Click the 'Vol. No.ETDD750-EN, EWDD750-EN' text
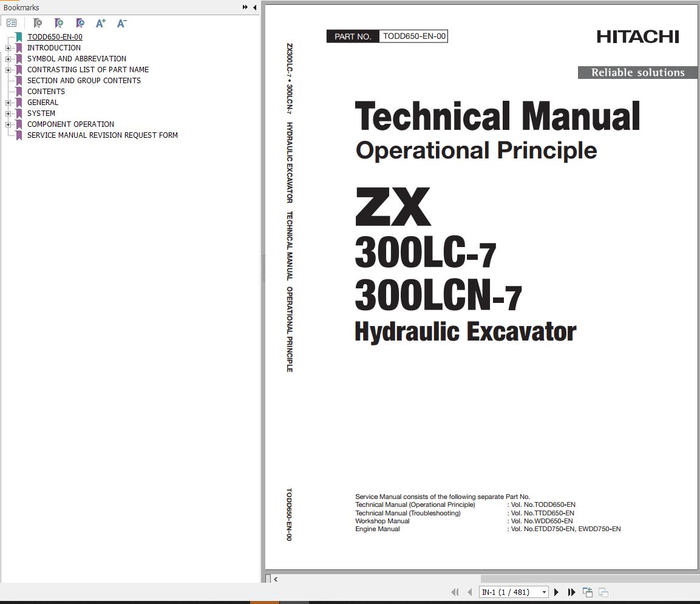The image size is (700, 604). pyautogui.click(x=566, y=529)
